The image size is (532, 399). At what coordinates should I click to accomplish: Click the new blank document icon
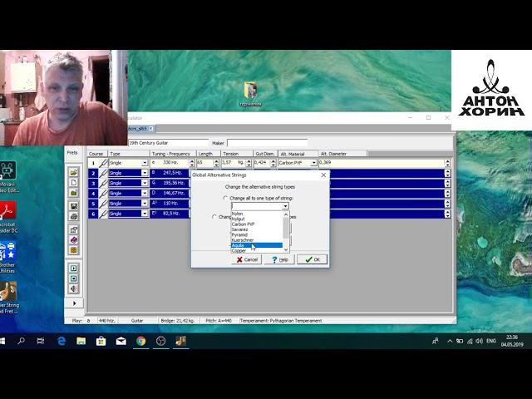(x=74, y=183)
